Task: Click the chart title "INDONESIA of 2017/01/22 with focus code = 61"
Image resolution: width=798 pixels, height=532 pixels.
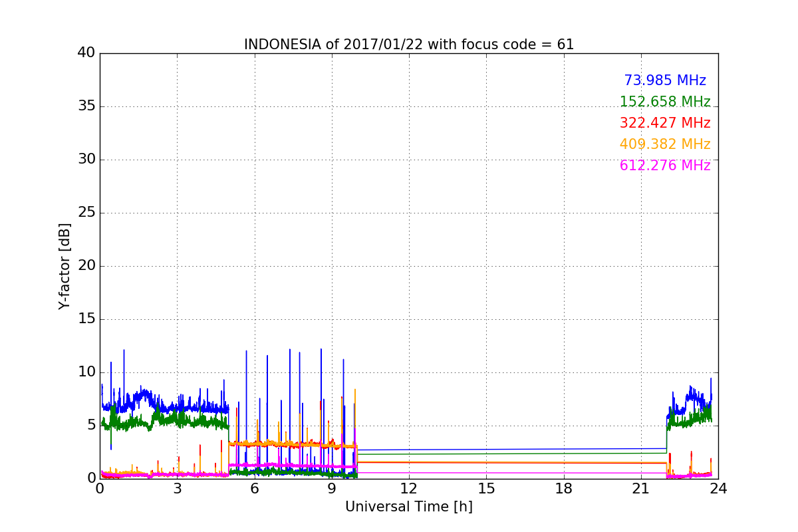Action: pos(409,45)
